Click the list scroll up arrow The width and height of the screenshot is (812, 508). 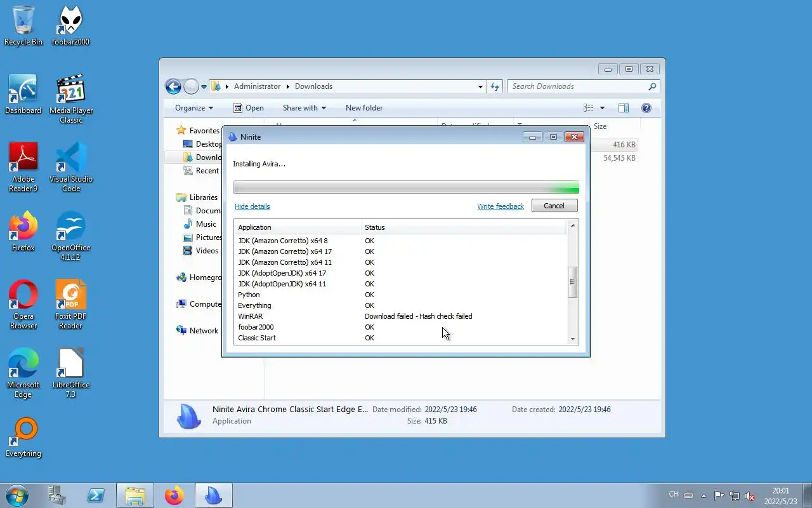(572, 225)
